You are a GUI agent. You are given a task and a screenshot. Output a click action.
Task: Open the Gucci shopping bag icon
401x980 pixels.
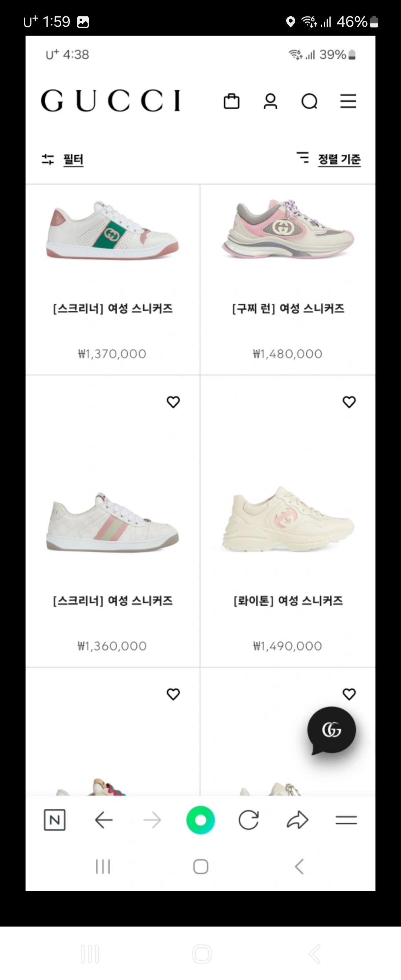[x=231, y=101]
